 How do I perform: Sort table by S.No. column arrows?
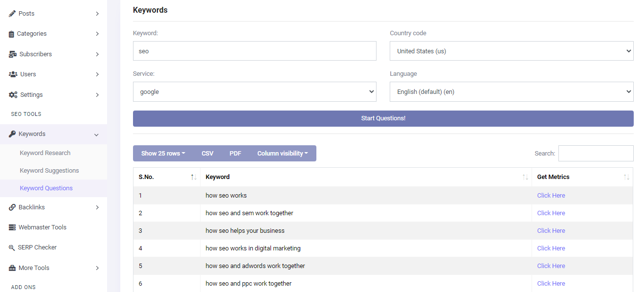(x=194, y=177)
